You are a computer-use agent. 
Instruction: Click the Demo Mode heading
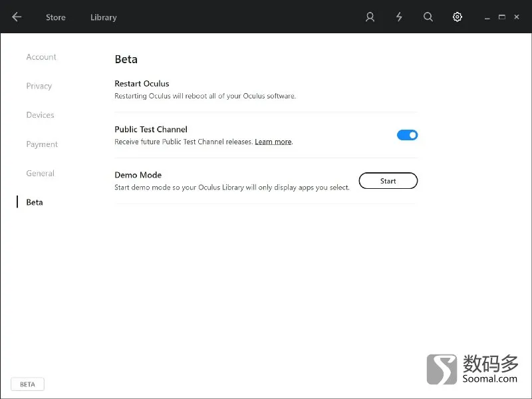coord(138,175)
